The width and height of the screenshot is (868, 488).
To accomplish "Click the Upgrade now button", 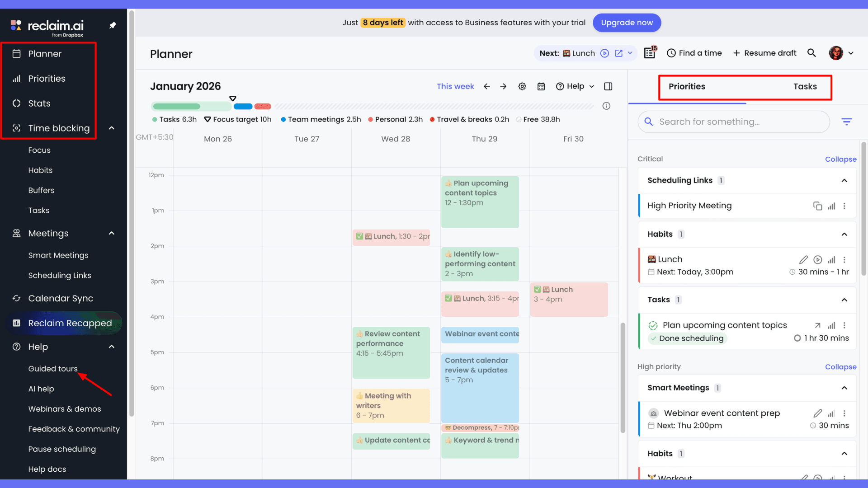I will click(x=627, y=23).
